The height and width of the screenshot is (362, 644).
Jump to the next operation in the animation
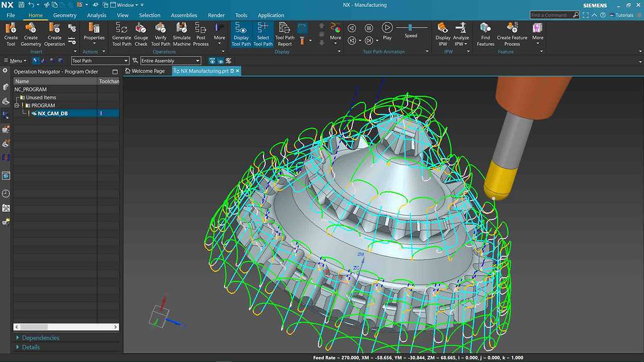point(369,41)
